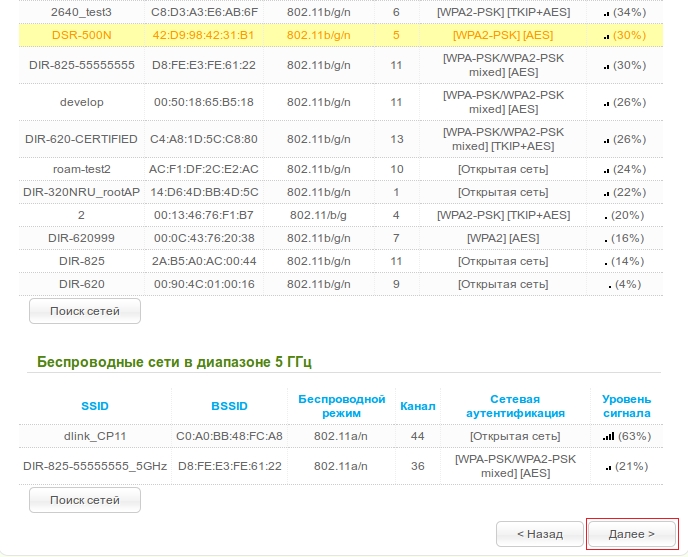Select the DIR-825-55555555_5GHz network
This screenshot has height=557, width=688.
[95, 466]
